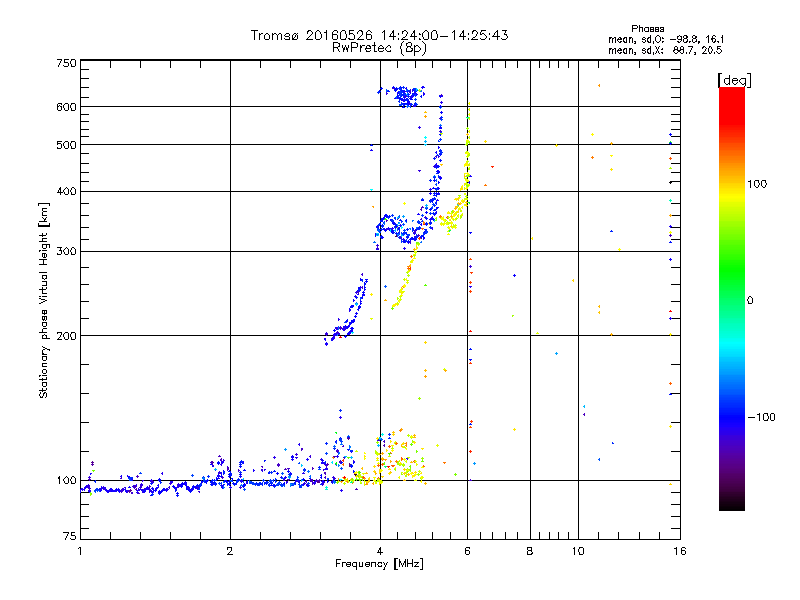Image resolution: width=800 pixels, height=600 pixels.
Task: Click the '2' frequency tick label
Action: point(230,551)
